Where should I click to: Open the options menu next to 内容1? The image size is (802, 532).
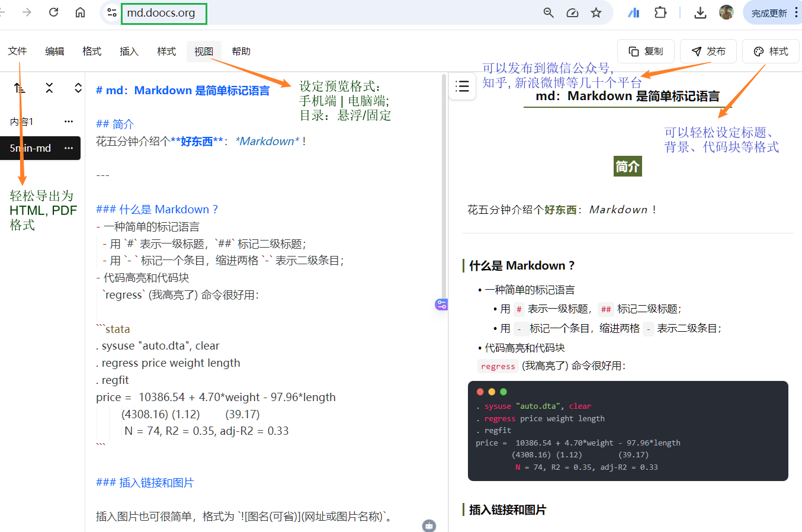click(x=69, y=121)
